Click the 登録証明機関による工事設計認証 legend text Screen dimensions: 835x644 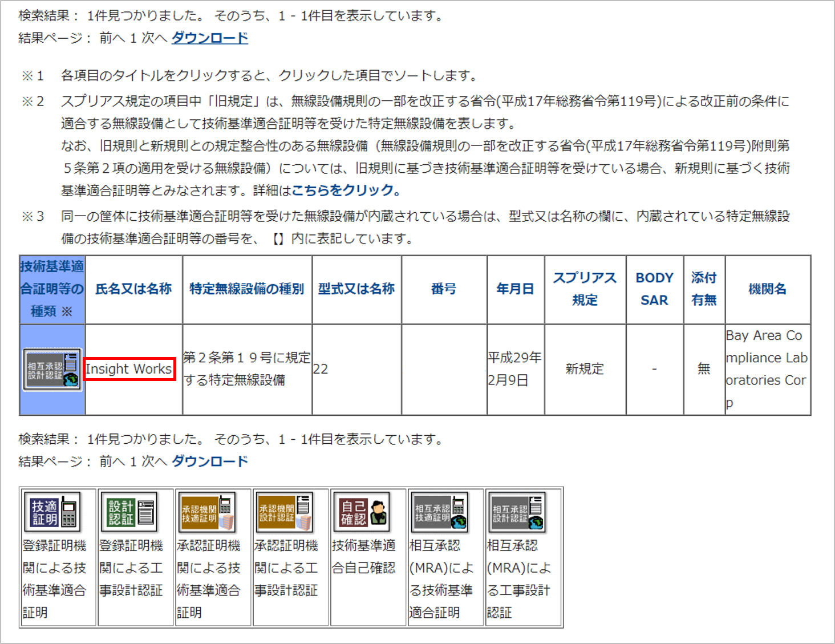(131, 568)
